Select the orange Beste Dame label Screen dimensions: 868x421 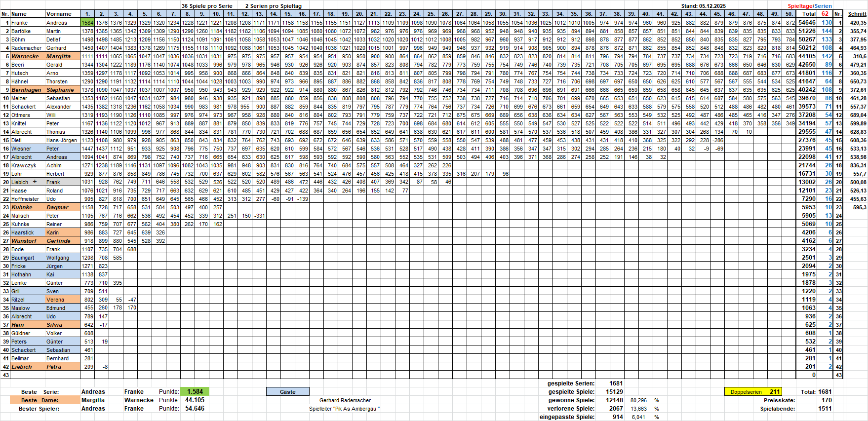click(44, 400)
